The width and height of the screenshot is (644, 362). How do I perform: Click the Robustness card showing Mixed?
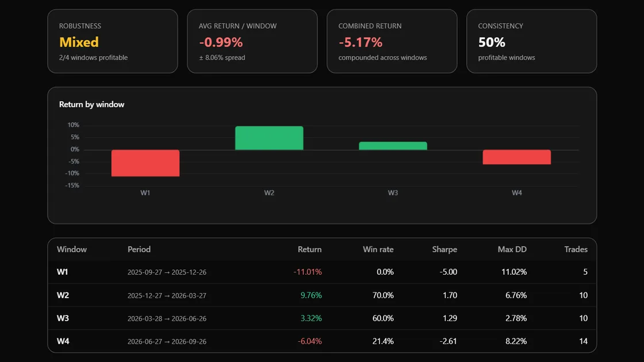click(x=113, y=41)
